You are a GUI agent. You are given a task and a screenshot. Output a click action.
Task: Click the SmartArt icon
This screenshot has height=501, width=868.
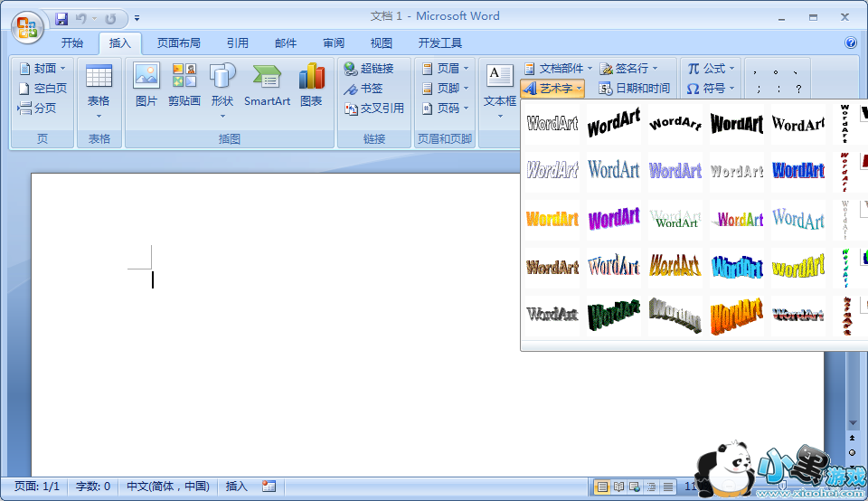pyautogui.click(x=267, y=85)
